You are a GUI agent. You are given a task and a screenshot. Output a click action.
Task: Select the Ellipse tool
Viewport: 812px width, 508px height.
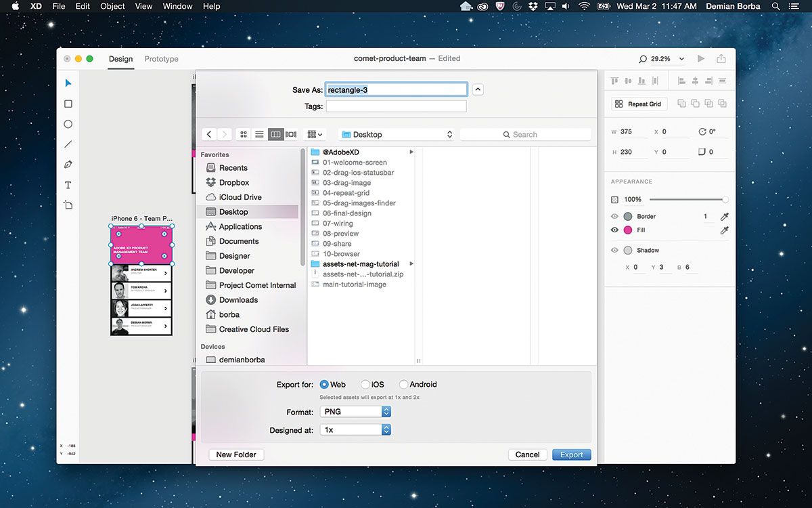68,123
